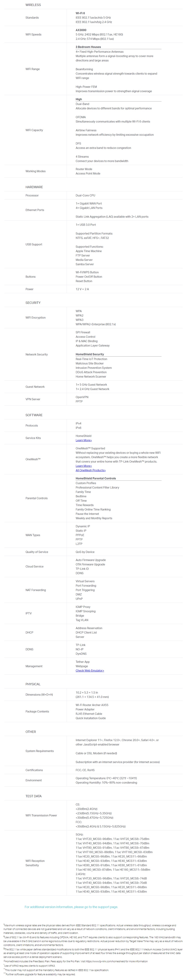Click the Parental Controls row label
This screenshot has height=980, width=189.
pos(37,498)
